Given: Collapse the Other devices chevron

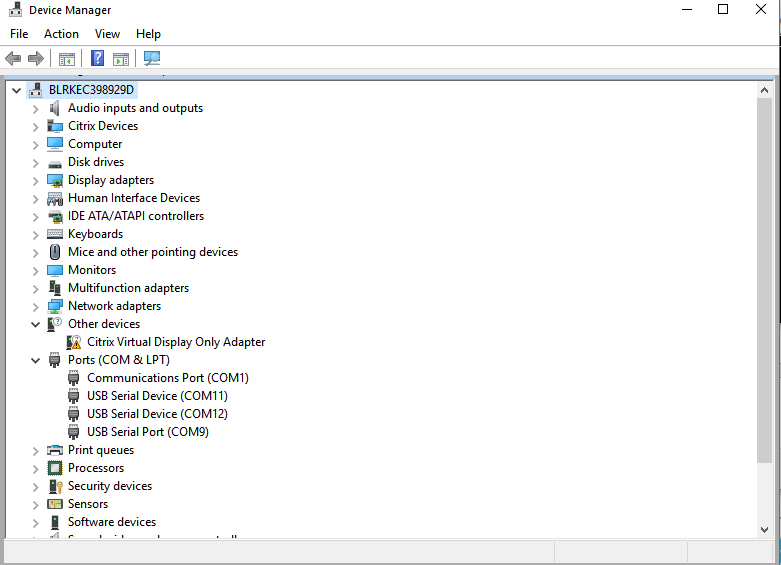Looking at the screenshot, I should click(x=35, y=324).
